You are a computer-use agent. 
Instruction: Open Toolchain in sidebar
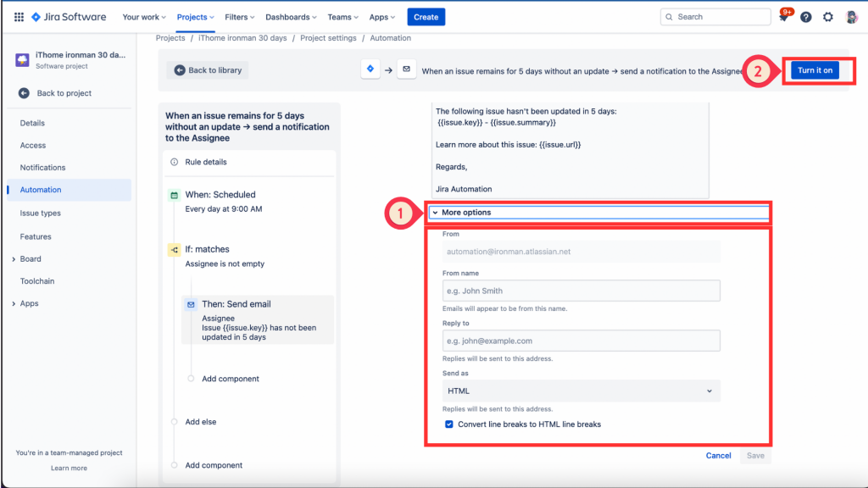[x=37, y=281]
